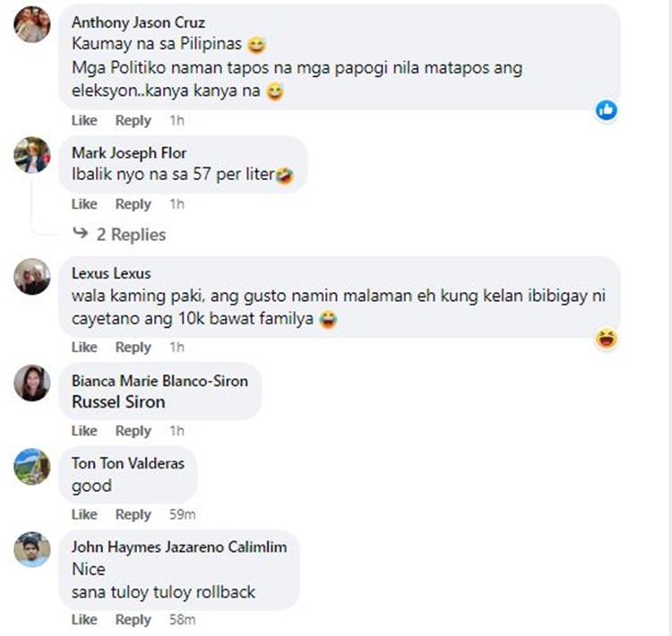Like the Lexus Lexus comment

pos(84,348)
